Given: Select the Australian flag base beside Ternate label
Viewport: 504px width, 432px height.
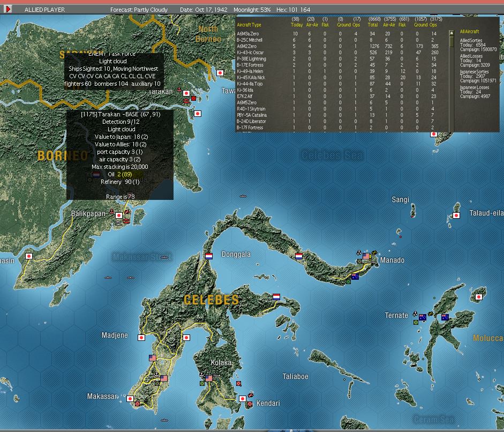Looking at the screenshot, I should tap(423, 317).
